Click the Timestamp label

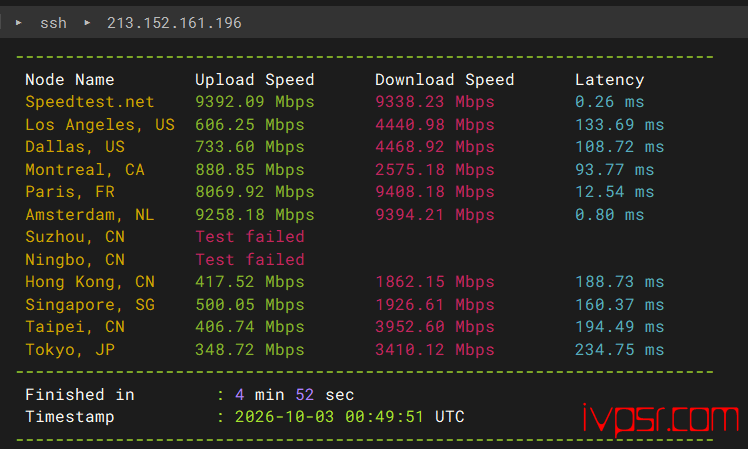70,417
